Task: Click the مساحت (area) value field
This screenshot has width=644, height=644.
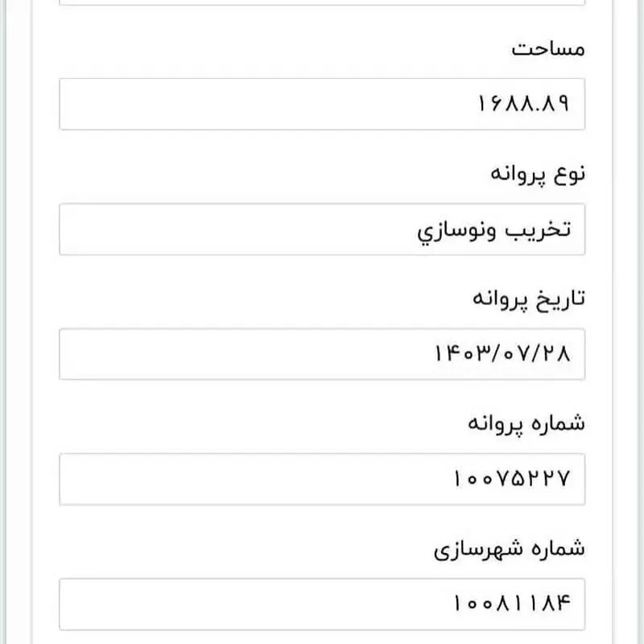Action: [322, 105]
